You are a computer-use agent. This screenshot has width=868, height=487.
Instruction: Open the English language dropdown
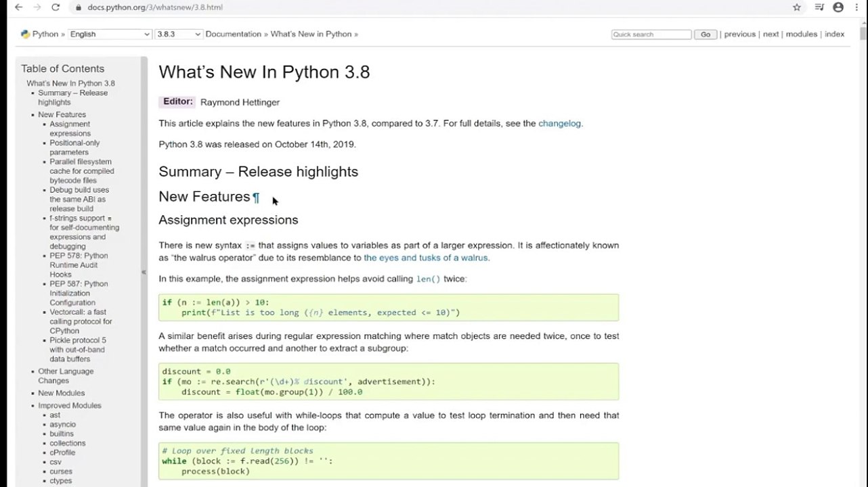coord(110,34)
